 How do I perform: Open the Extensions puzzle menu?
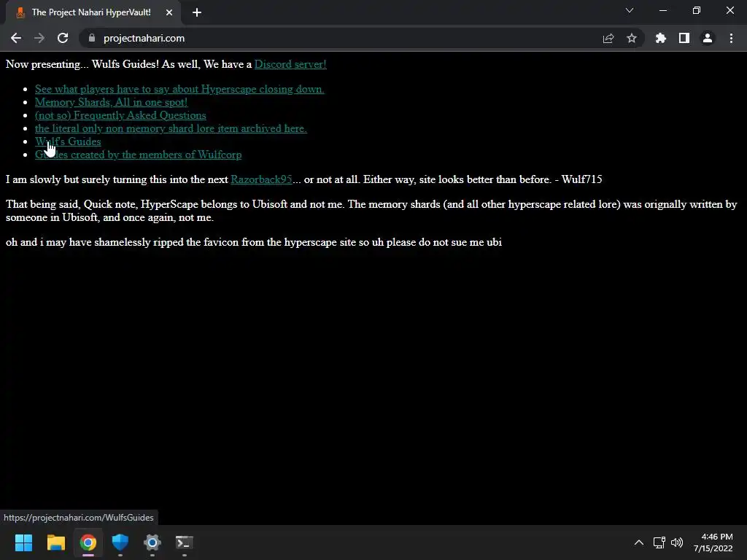pos(661,38)
